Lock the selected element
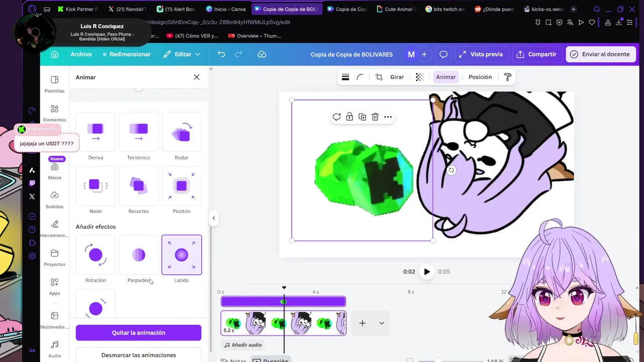Screen dimensions: 644x362 pyautogui.click(x=350, y=117)
